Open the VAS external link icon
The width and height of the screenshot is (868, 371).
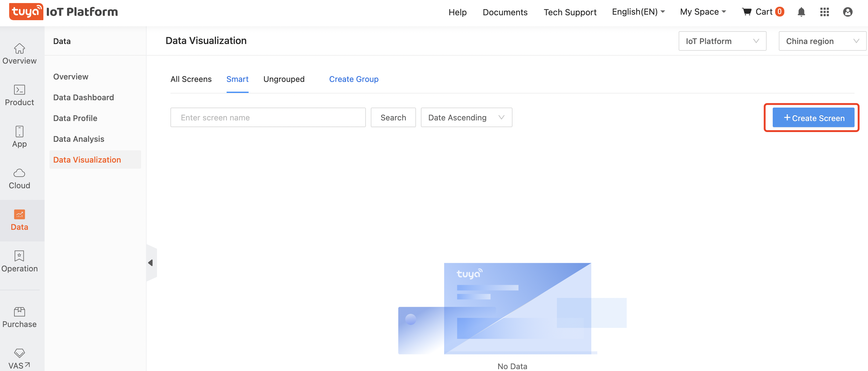click(x=20, y=359)
